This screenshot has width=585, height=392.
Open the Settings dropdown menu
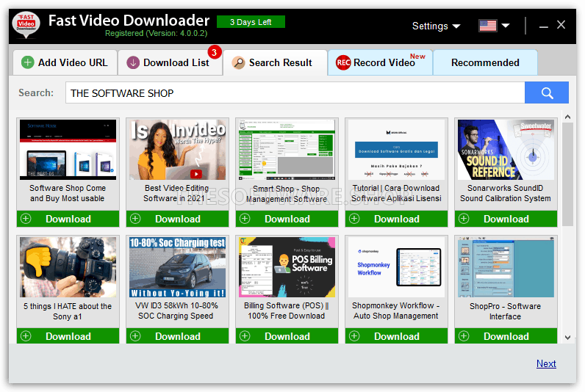pyautogui.click(x=436, y=26)
